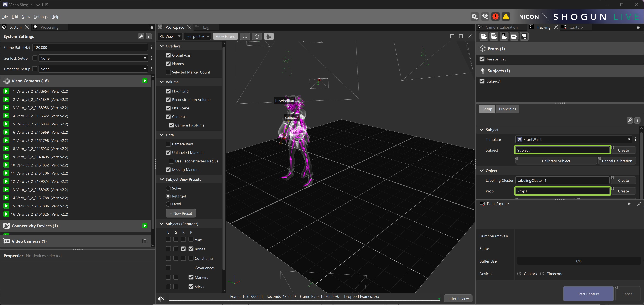Uncheck the Floor Grid checkbox

pos(168,91)
